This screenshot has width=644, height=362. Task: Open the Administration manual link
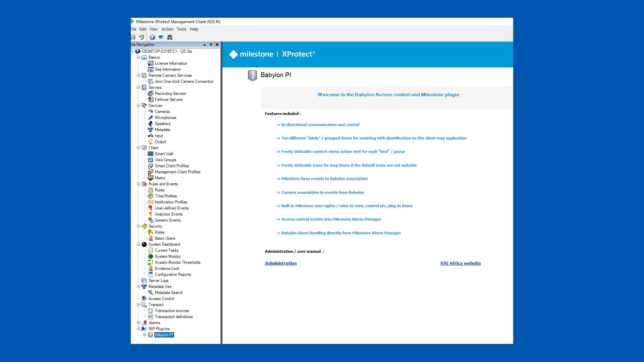[x=281, y=263]
